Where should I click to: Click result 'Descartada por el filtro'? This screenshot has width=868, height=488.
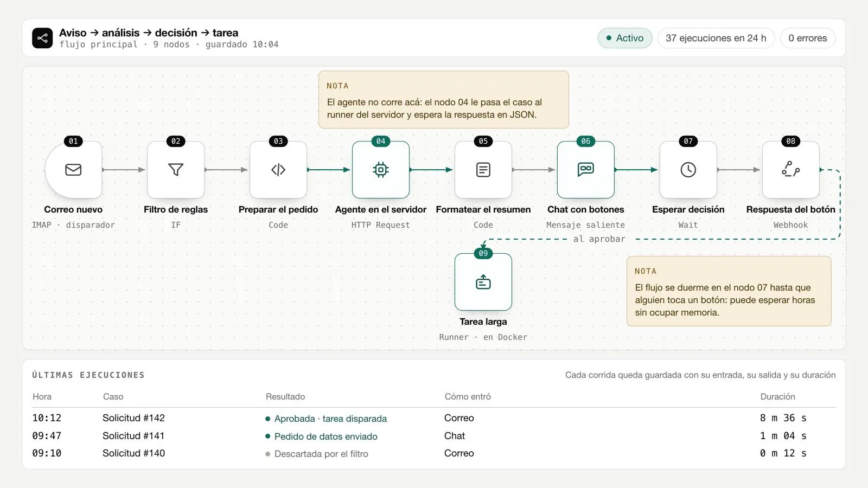(317, 454)
